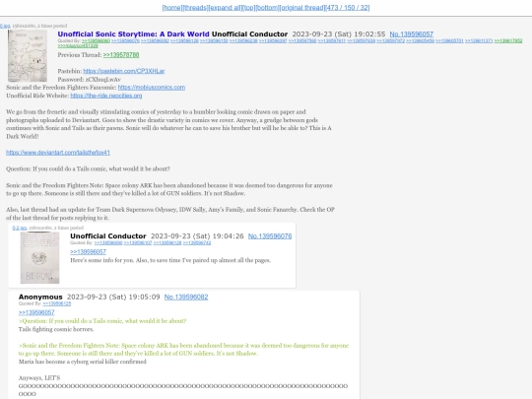Enlarge the second post's BEGUN thumbnail
The width and height of the screenshot is (532, 399).
pyautogui.click(x=39, y=258)
